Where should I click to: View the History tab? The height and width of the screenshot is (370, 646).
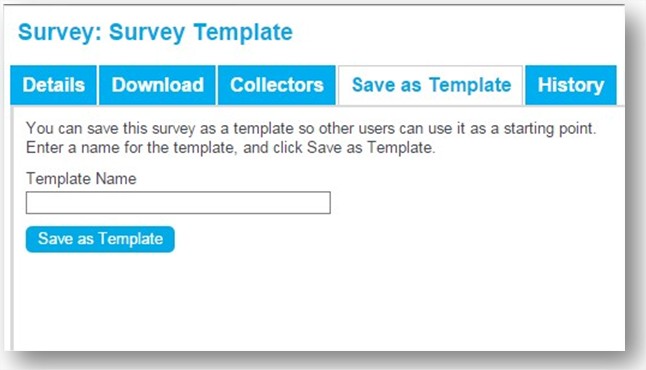[x=571, y=85]
